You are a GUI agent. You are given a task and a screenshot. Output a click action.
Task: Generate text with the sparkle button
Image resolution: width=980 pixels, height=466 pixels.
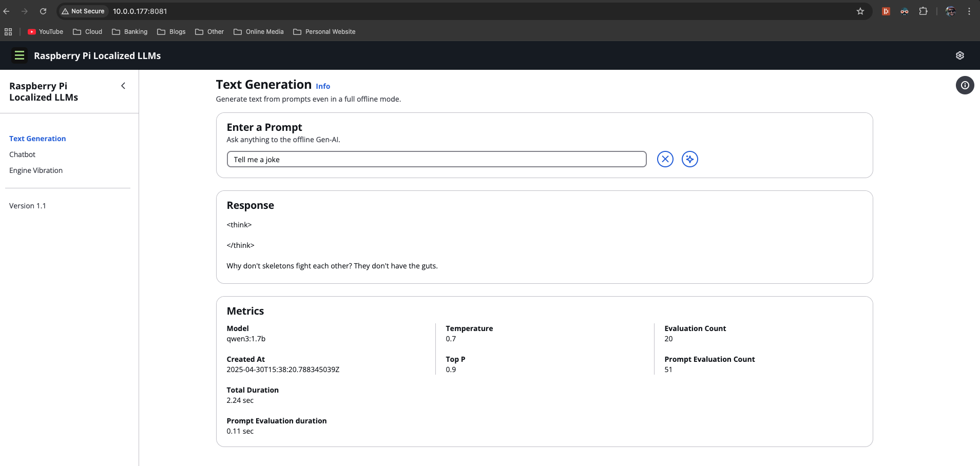click(689, 159)
